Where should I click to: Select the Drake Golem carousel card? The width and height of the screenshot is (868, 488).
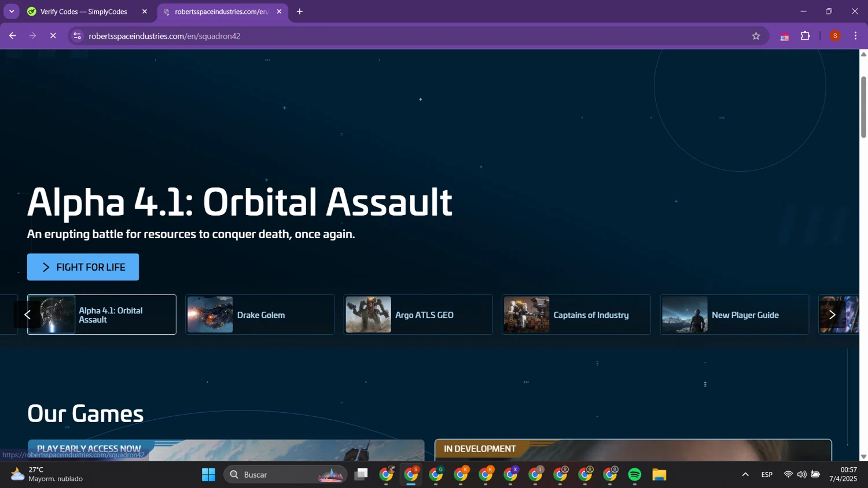point(260,315)
